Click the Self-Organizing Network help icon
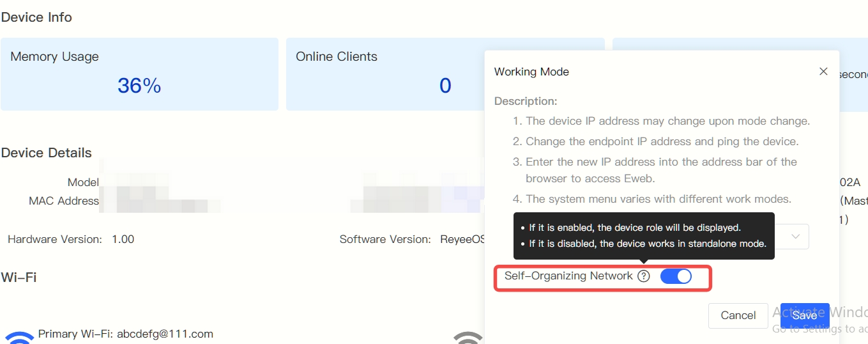The height and width of the screenshot is (344, 868). (644, 276)
